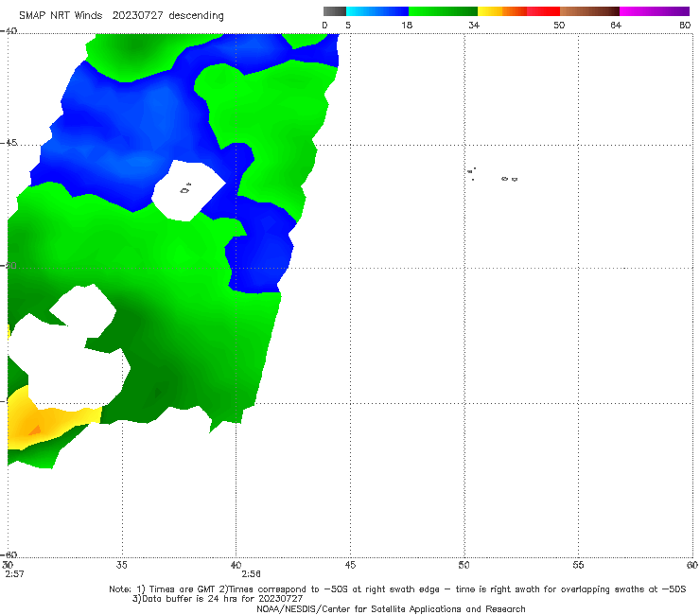The height and width of the screenshot is (615, 700).
Task: Click the 'Data buffer is 24 hrs' footnote
Action: [218, 599]
